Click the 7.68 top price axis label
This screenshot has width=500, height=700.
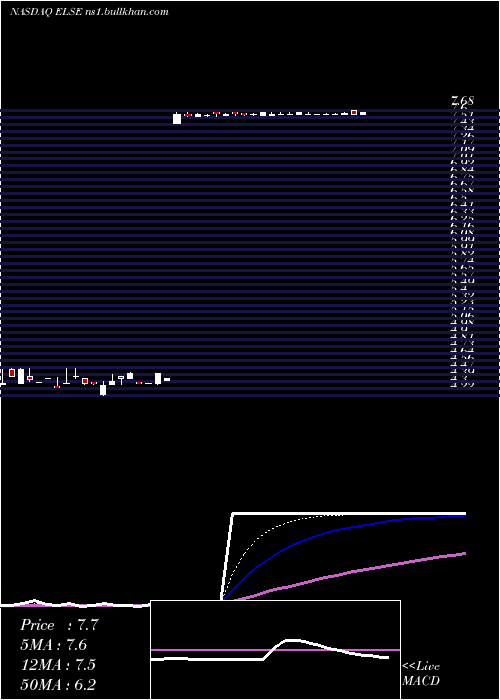coord(462,101)
